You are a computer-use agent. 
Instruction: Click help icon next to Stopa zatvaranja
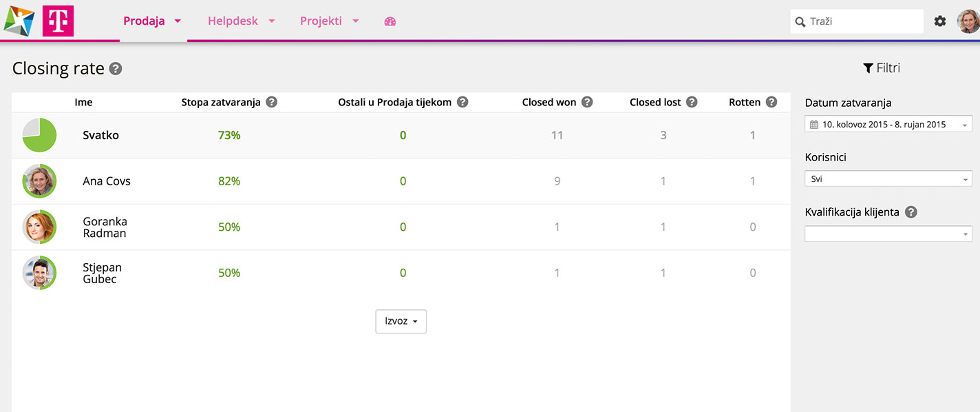(x=272, y=102)
